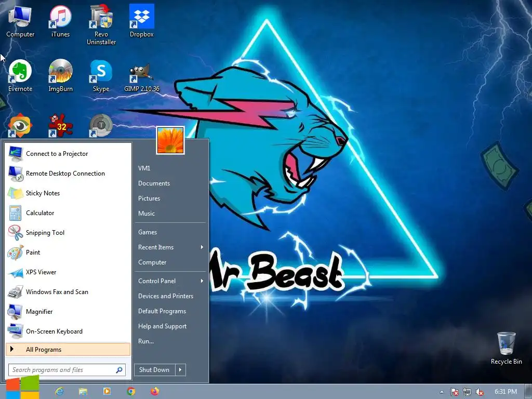The height and width of the screenshot is (399, 532).
Task: Open Windows Explorer from the taskbar
Action: coord(83,392)
